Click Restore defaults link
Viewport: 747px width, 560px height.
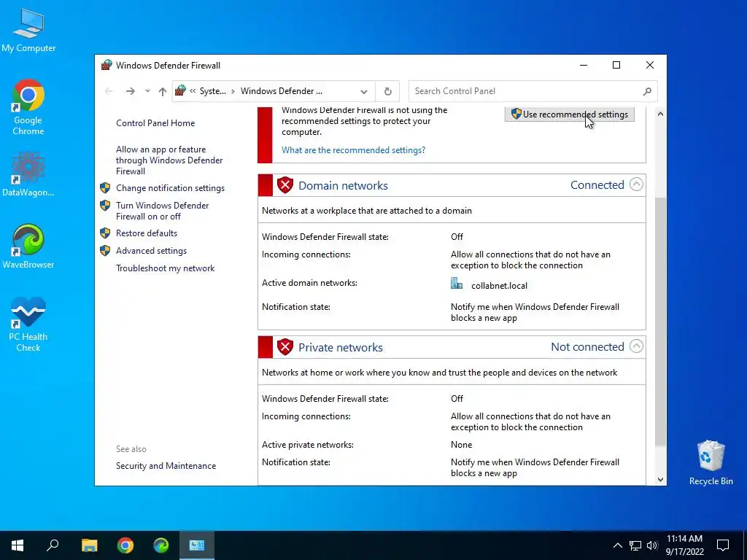pyautogui.click(x=147, y=233)
